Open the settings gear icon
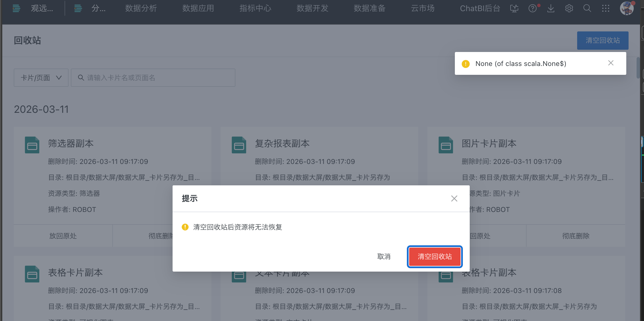This screenshot has height=321, width=644. [569, 8]
